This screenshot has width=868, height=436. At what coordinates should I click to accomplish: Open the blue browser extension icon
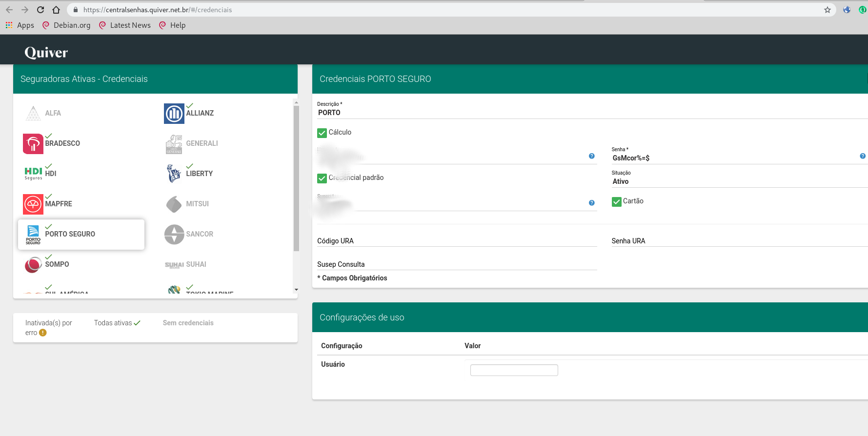(847, 10)
